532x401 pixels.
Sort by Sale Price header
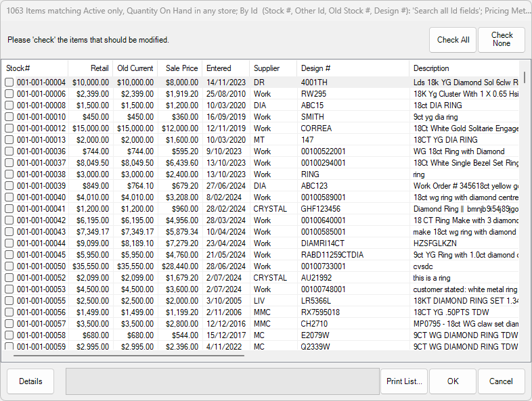pos(180,68)
